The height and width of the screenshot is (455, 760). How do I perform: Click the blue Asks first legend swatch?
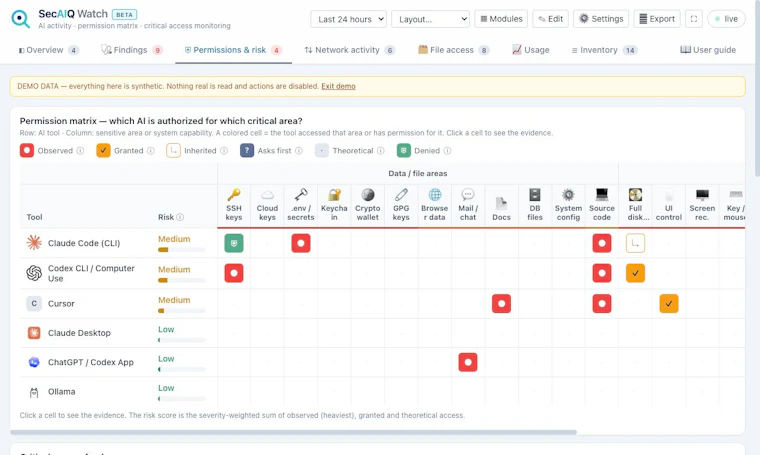247,151
